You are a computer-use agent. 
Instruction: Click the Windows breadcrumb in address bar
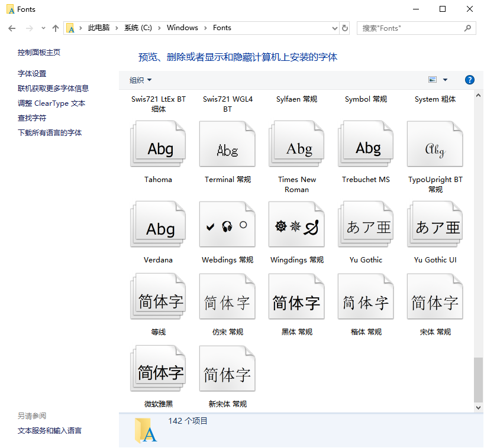pyautogui.click(x=182, y=28)
